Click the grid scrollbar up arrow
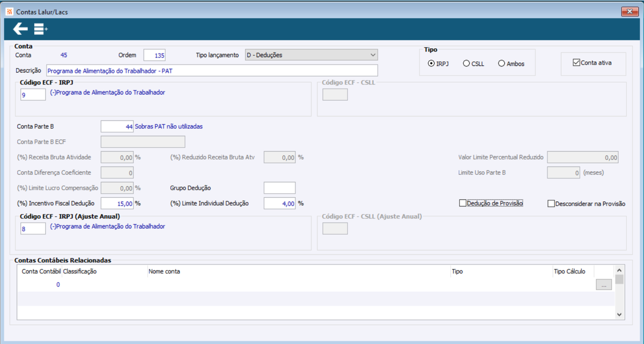 click(619, 271)
